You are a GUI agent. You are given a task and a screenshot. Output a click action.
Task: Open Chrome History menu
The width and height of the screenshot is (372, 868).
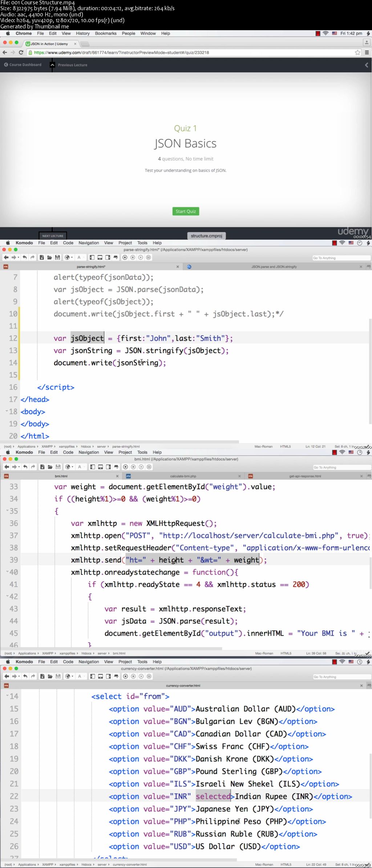click(83, 33)
